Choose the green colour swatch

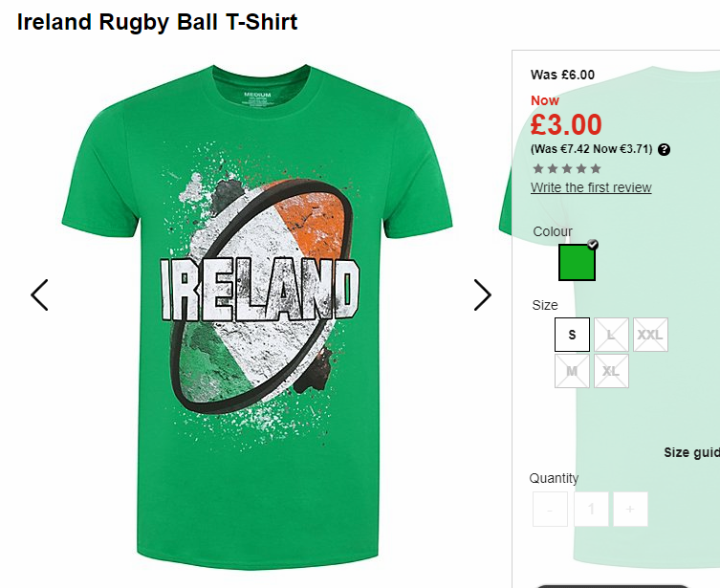click(x=577, y=262)
